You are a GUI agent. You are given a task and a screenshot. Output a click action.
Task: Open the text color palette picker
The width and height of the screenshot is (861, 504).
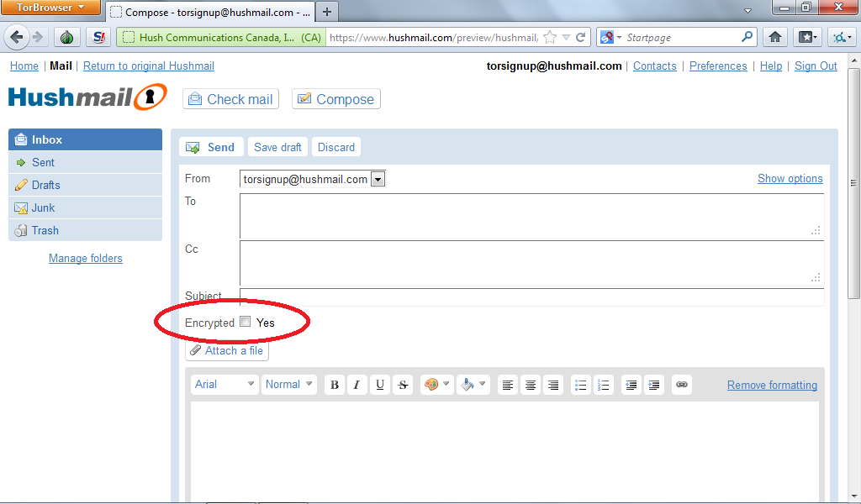coord(436,385)
